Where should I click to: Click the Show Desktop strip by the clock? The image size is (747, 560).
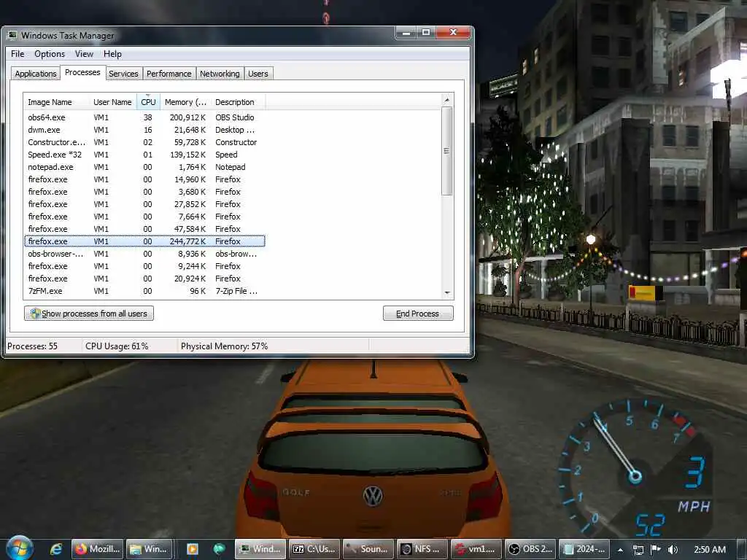click(x=742, y=549)
